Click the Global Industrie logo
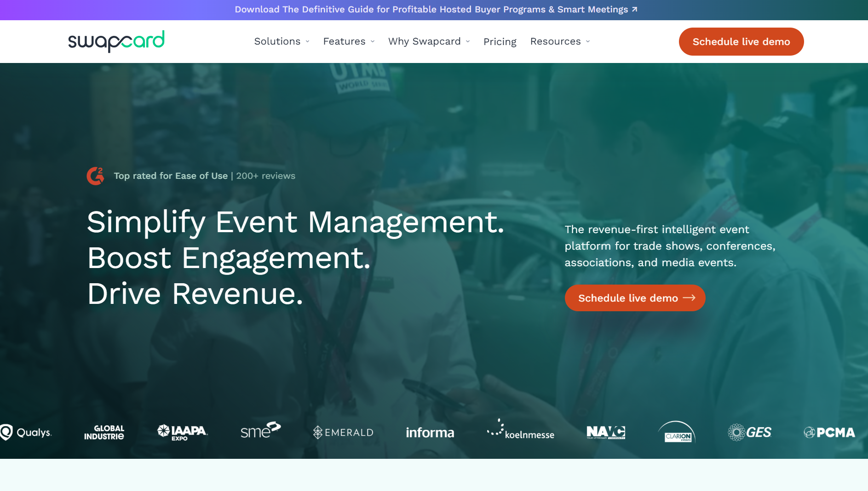 [104, 433]
